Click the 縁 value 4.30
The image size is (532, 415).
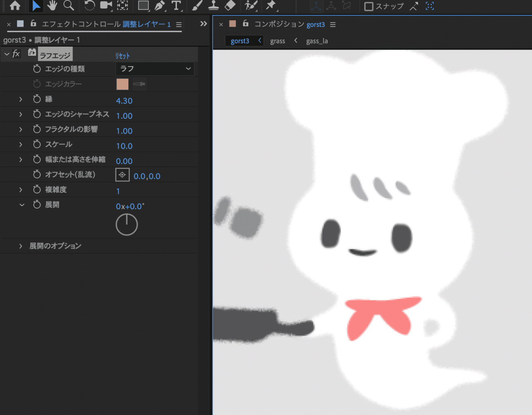point(124,101)
